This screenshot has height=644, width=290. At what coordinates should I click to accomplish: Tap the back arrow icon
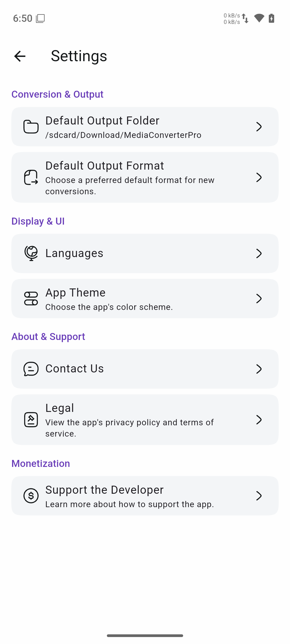point(20,56)
